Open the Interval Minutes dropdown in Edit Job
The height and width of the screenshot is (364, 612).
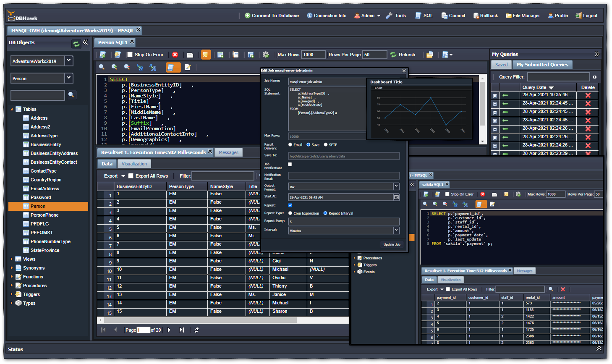click(396, 230)
